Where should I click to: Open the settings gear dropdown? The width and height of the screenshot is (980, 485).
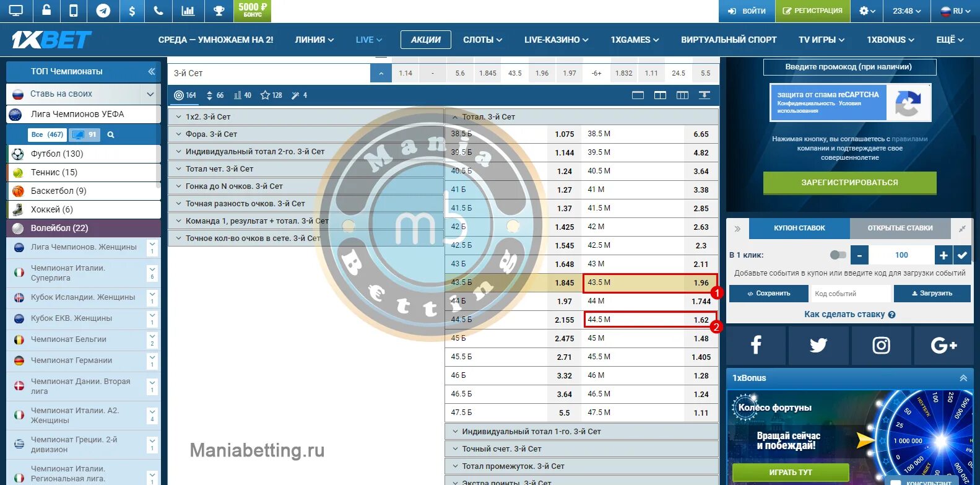point(867,11)
